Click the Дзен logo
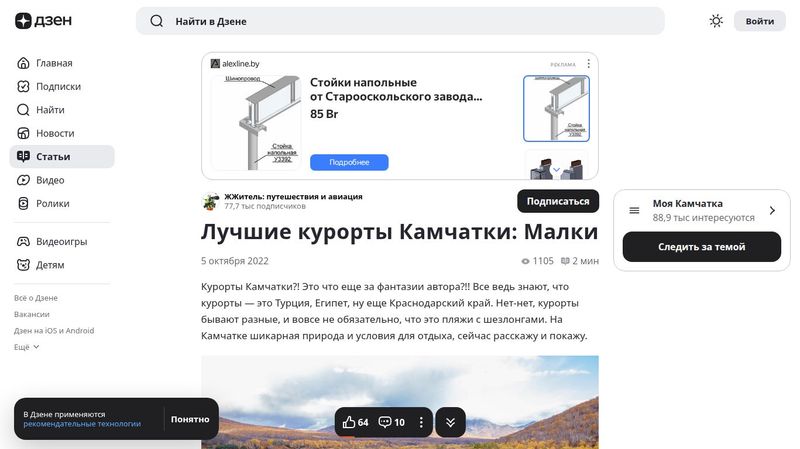800x449 pixels. pos(43,21)
